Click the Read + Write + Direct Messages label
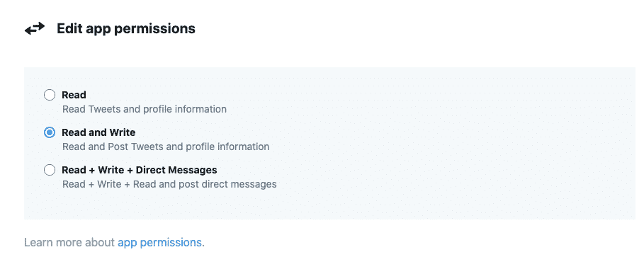Viewport: 644px width, 269px height. [x=140, y=170]
